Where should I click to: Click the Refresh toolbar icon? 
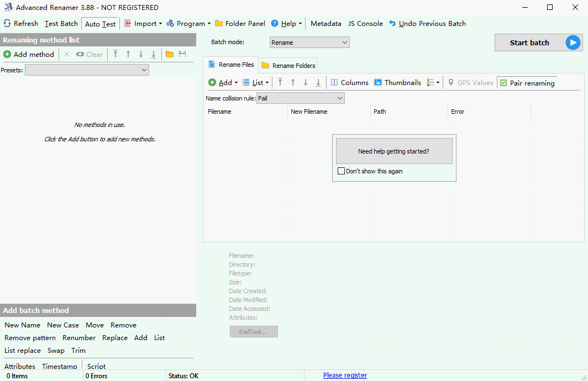(x=7, y=24)
